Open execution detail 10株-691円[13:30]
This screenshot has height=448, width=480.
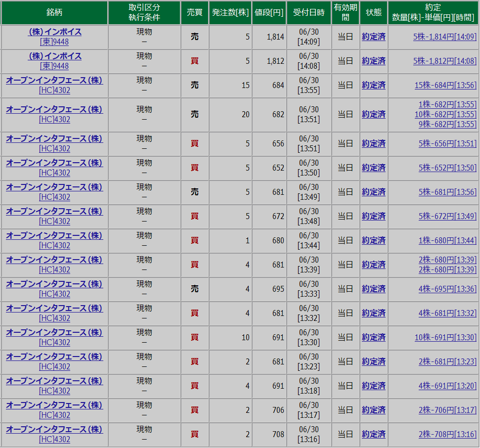[x=445, y=337]
